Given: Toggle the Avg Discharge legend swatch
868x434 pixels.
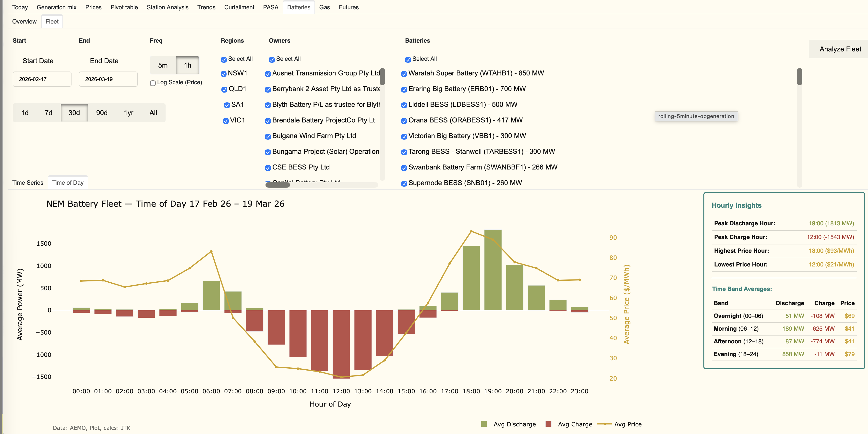Looking at the screenshot, I should [x=484, y=424].
